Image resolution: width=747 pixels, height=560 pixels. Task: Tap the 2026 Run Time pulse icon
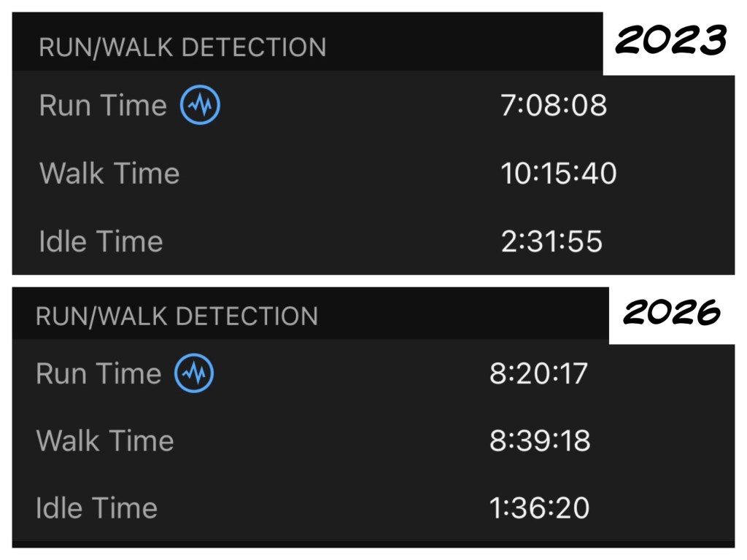tap(194, 373)
